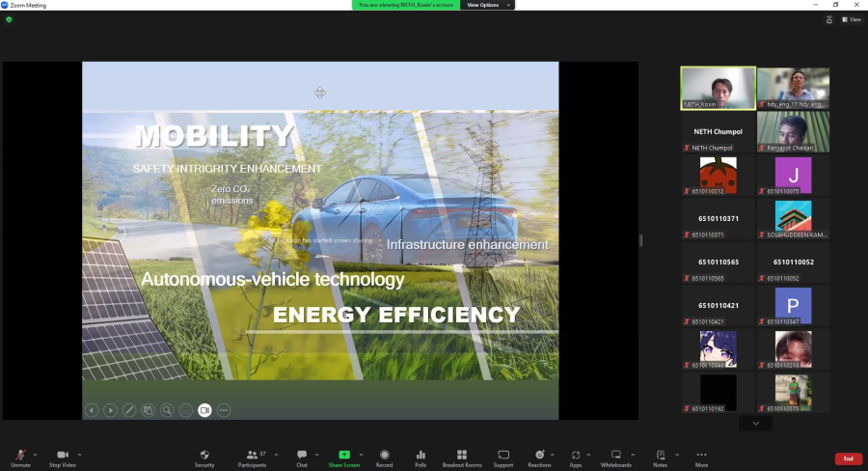Open the Chat panel
Image resolution: width=868 pixels, height=471 pixels.
point(302,455)
